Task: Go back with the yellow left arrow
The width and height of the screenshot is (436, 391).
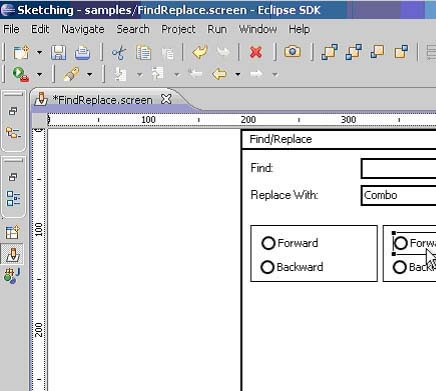Action: point(219,74)
